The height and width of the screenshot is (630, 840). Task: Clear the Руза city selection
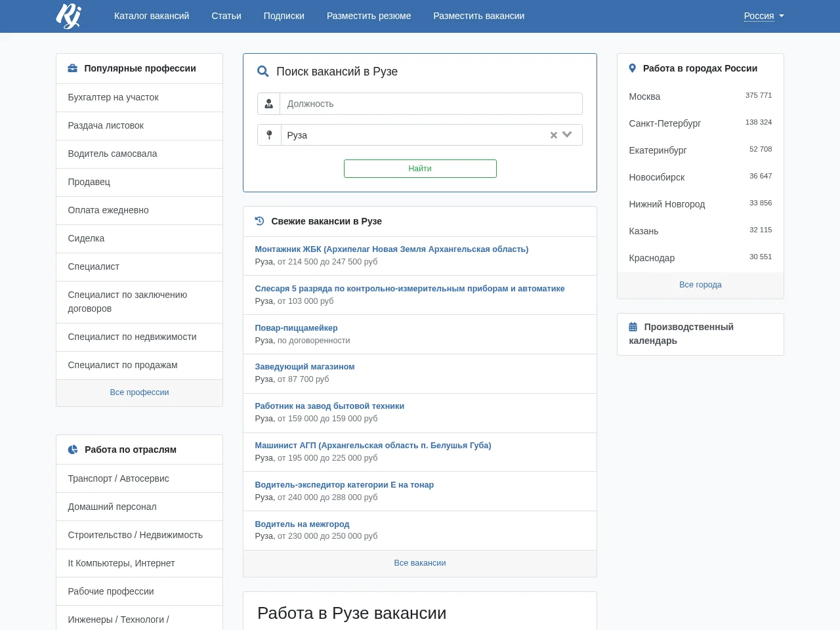(554, 135)
